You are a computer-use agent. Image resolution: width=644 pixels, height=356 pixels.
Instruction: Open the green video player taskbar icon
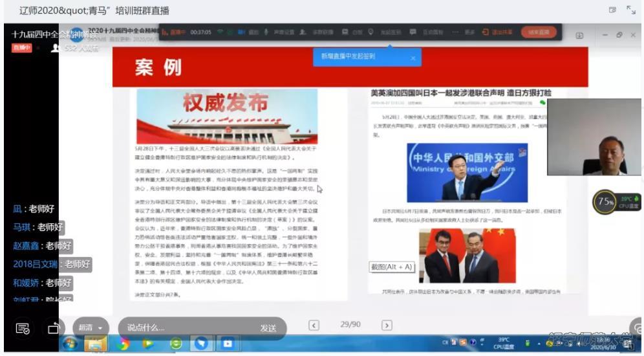click(148, 344)
